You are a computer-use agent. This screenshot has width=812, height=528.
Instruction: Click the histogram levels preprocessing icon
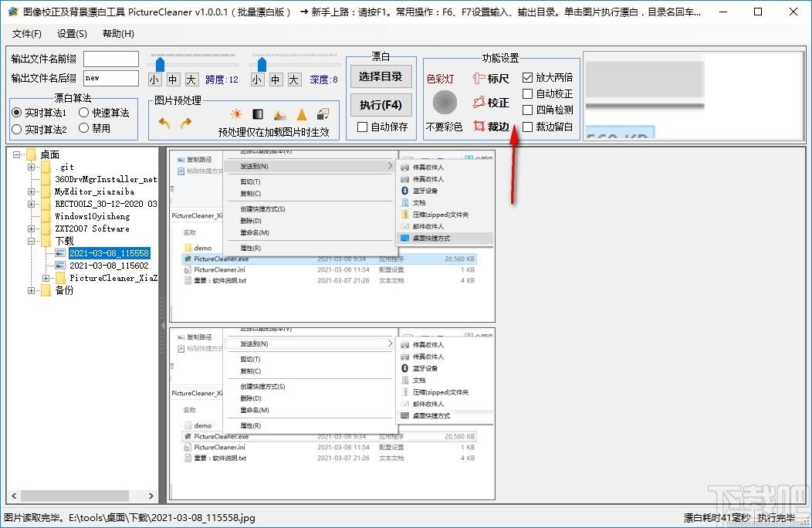click(x=279, y=114)
